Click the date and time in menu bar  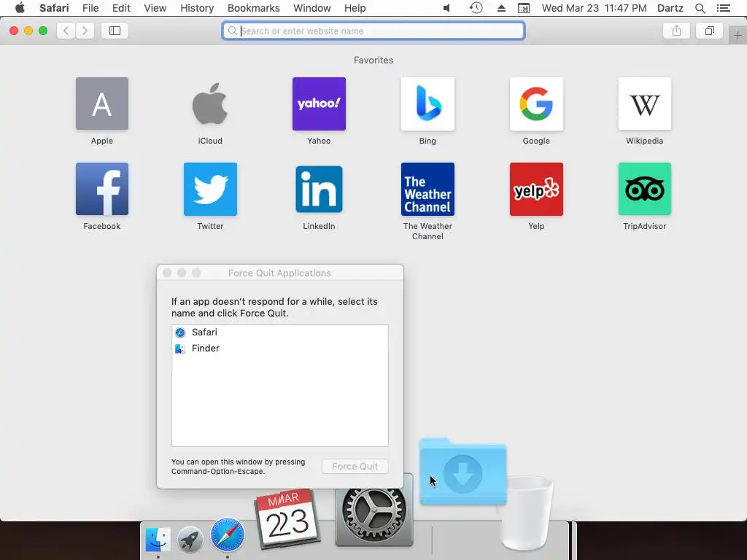point(594,8)
